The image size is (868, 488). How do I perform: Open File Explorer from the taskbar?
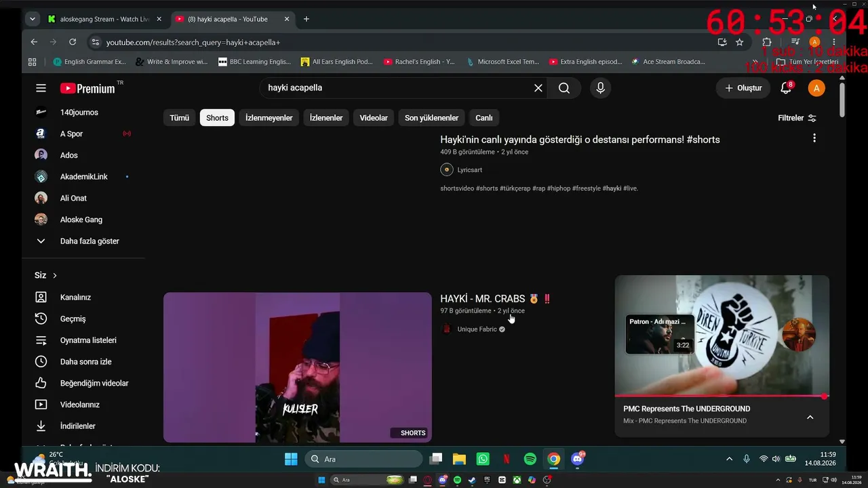pos(459,459)
